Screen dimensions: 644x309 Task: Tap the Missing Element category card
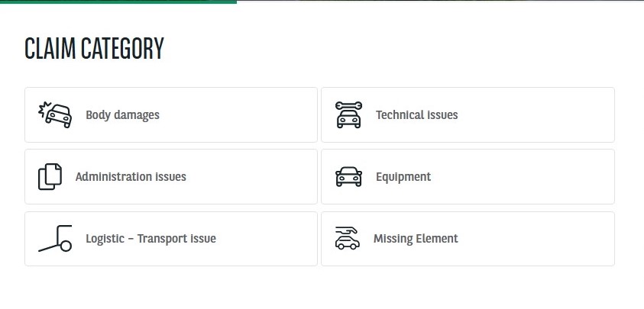click(535, 239)
